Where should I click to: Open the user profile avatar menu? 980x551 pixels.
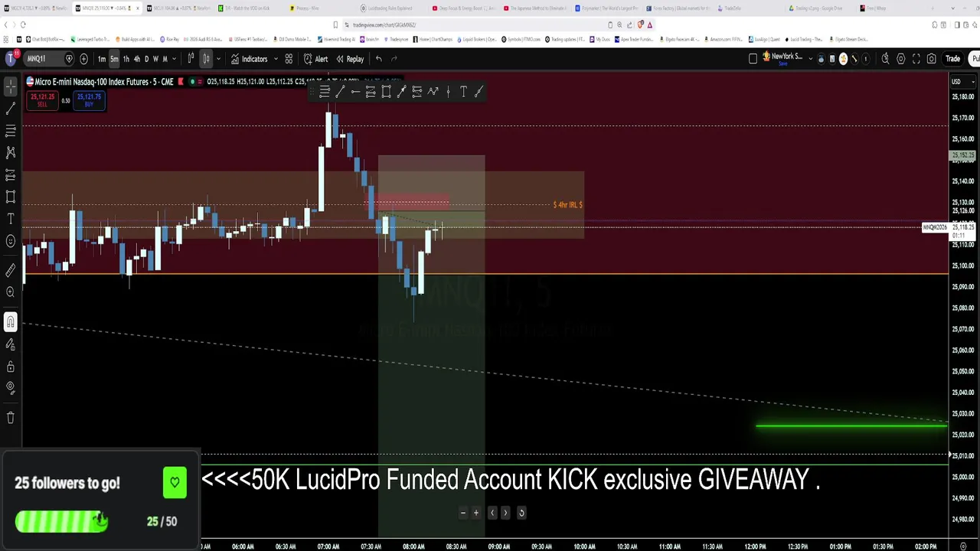[x=11, y=59]
